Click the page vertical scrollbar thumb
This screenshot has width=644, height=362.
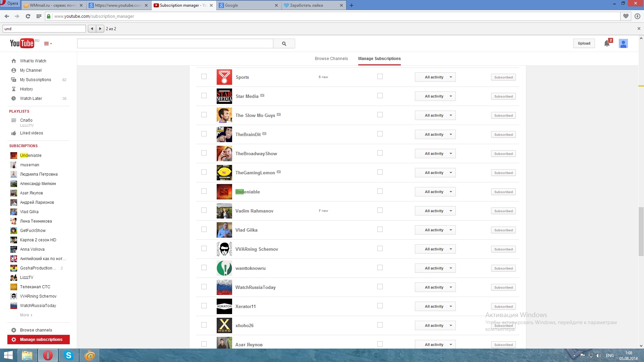coord(641,231)
